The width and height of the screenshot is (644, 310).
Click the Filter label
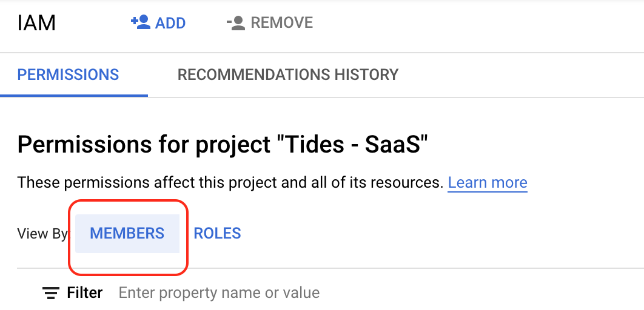pos(85,293)
